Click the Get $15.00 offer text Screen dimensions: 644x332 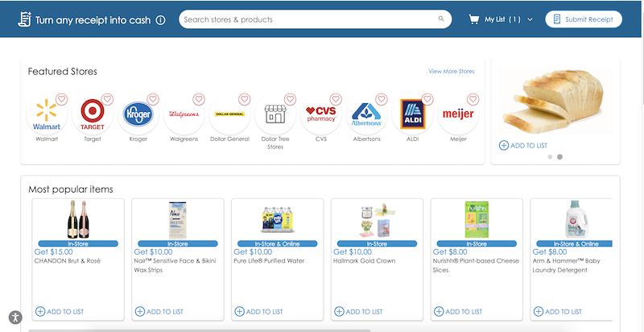[x=53, y=252]
